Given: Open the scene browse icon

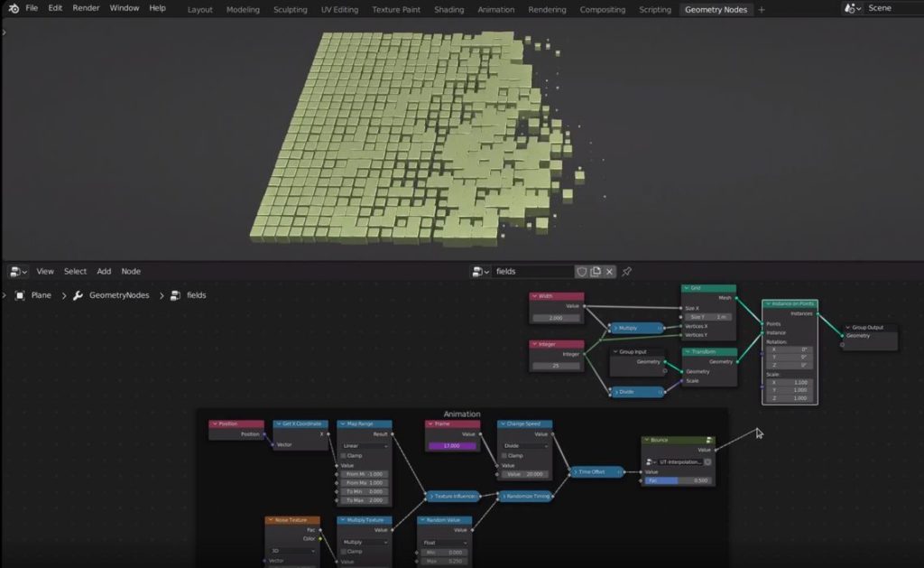Looking at the screenshot, I should point(852,8).
